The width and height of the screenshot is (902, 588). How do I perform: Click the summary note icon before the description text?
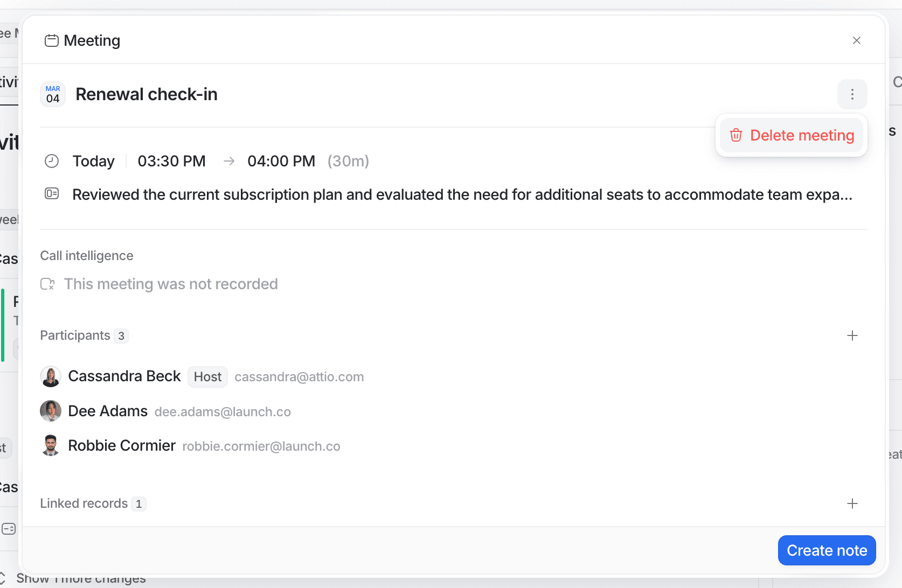coord(52,194)
